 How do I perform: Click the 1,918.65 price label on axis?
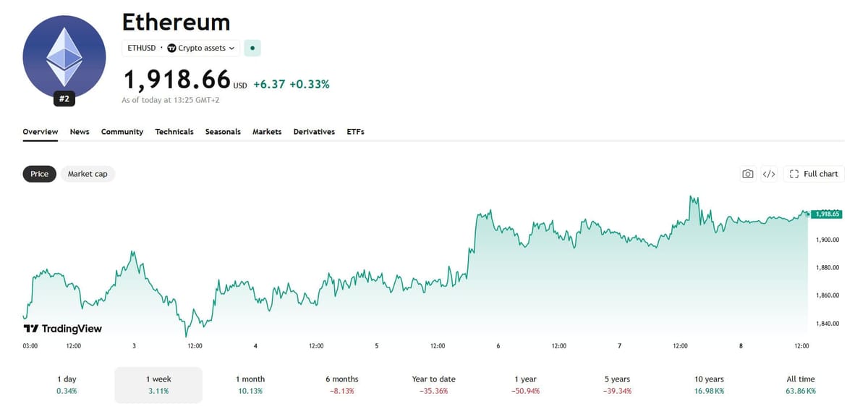coord(826,214)
